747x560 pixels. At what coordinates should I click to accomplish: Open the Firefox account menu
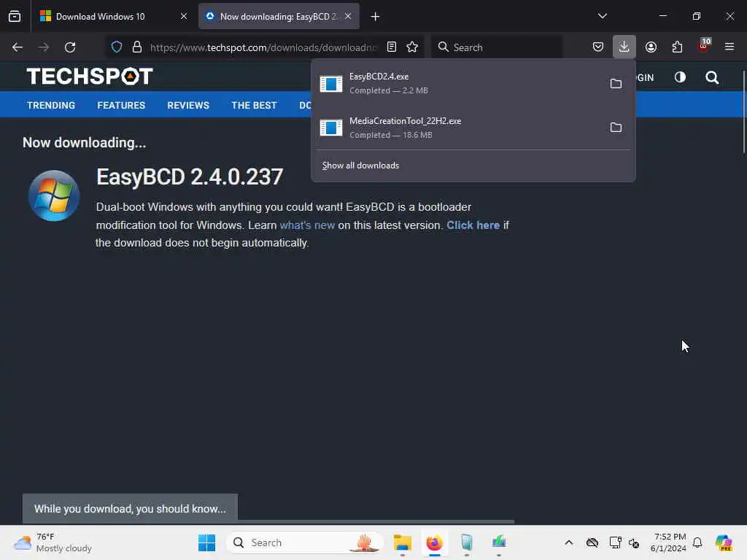pyautogui.click(x=651, y=47)
